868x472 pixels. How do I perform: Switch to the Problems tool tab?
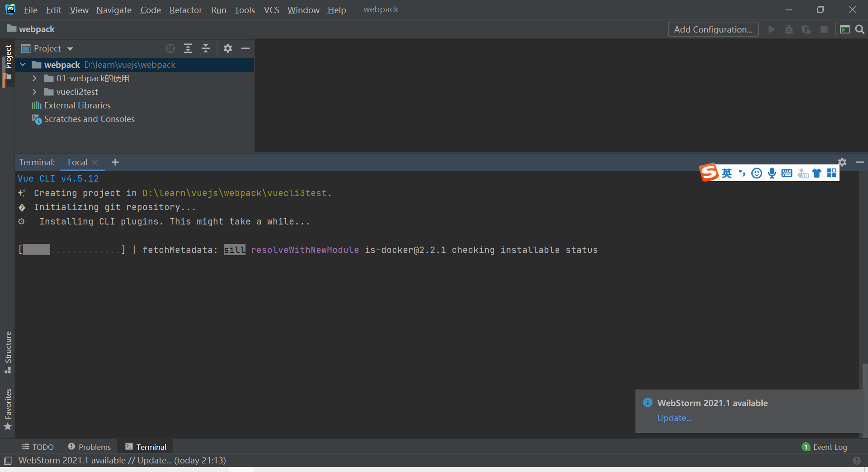pos(89,447)
